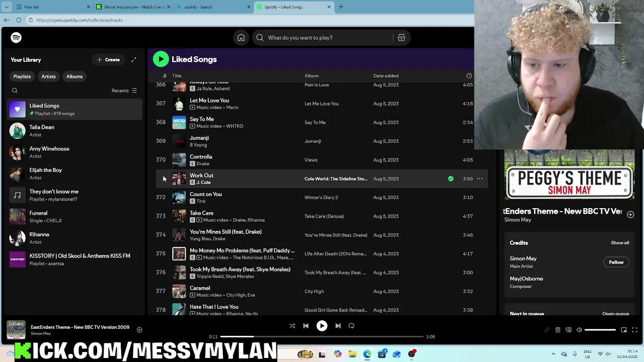Screen dimensions: 644x362
Task: Adjust the Spotify volume slider
Action: (600, 330)
